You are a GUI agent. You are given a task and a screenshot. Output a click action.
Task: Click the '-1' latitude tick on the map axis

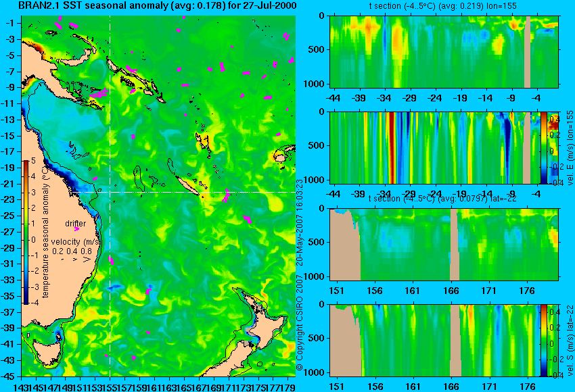9,24
